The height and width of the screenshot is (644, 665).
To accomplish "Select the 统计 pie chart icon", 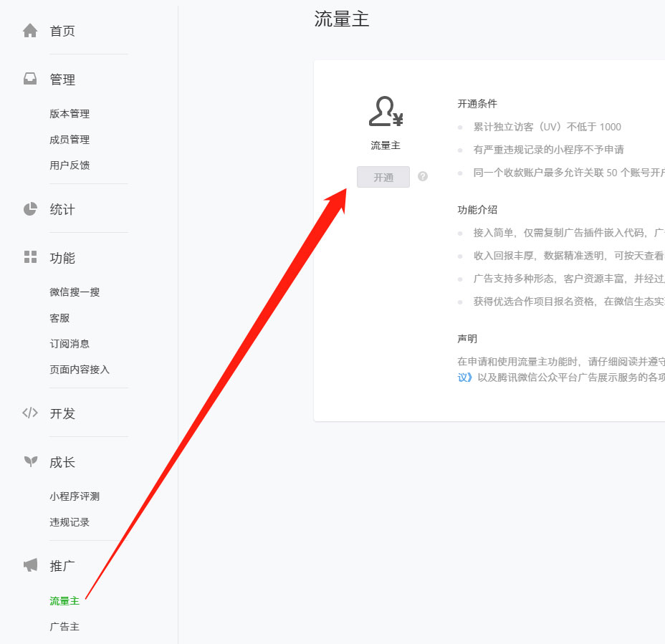I will coord(29,208).
